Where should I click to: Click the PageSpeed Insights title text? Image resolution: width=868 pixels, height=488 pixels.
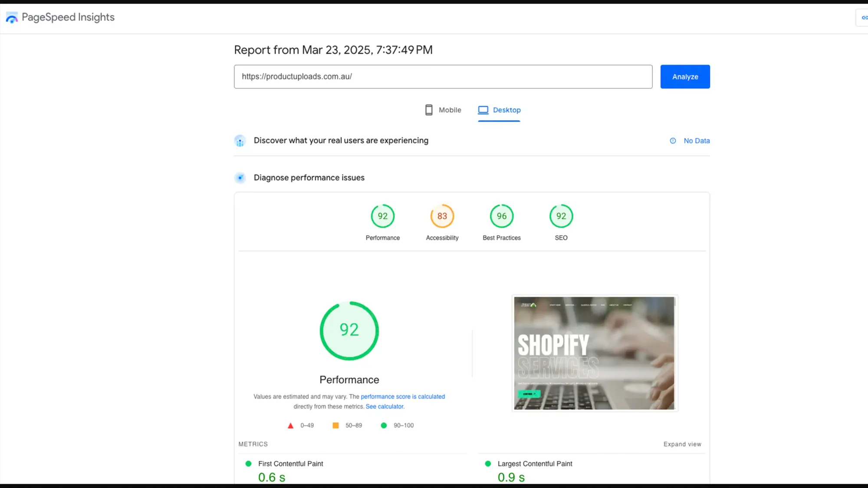click(x=68, y=17)
